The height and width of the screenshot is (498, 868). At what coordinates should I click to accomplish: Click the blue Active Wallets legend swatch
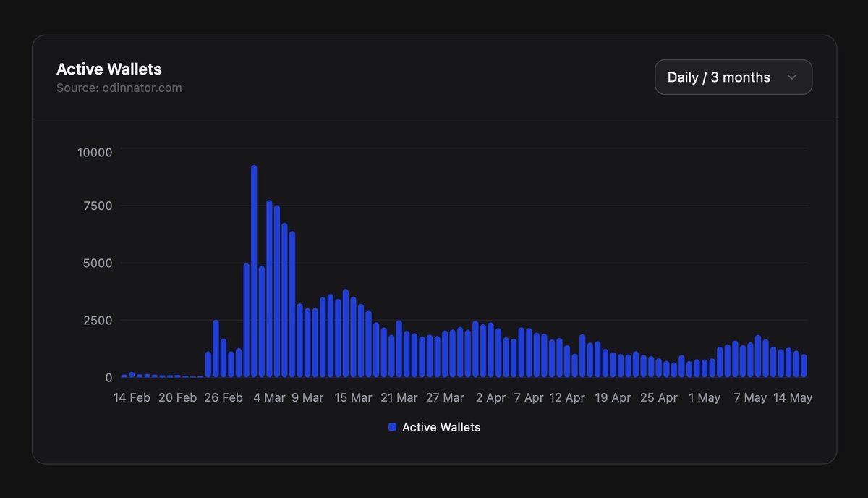point(392,427)
